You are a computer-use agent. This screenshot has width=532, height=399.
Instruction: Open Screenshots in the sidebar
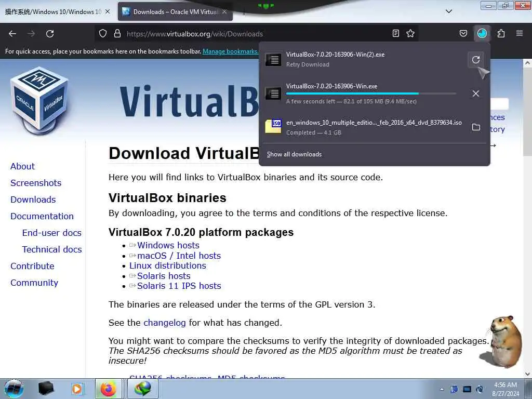pyautogui.click(x=36, y=183)
